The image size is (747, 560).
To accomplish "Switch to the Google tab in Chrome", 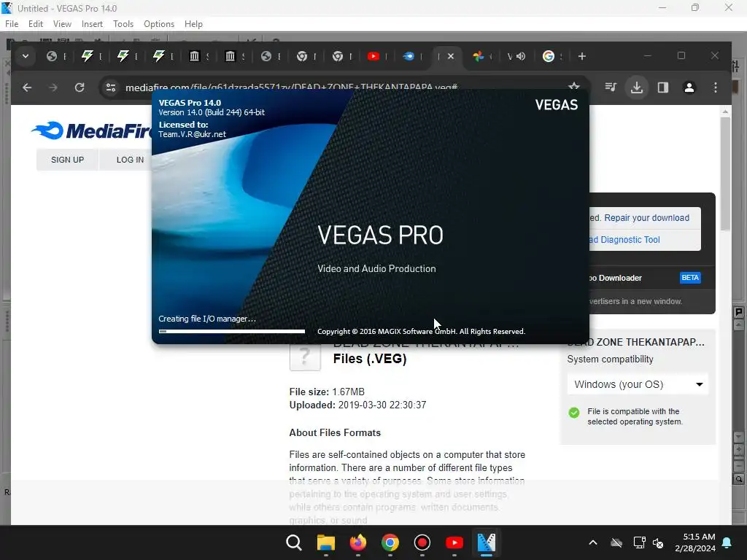I will click(549, 56).
